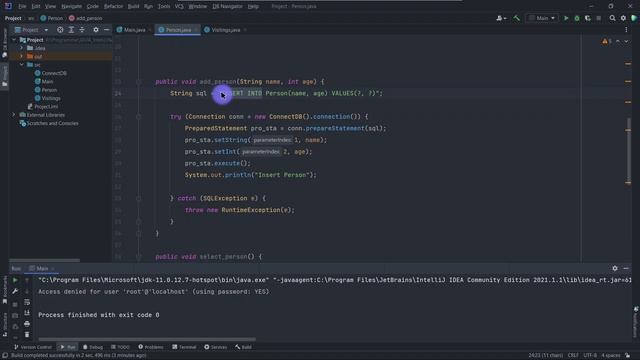Hide the Run panel with the minus icon
This screenshot has height=360, width=640.
(x=626, y=268)
